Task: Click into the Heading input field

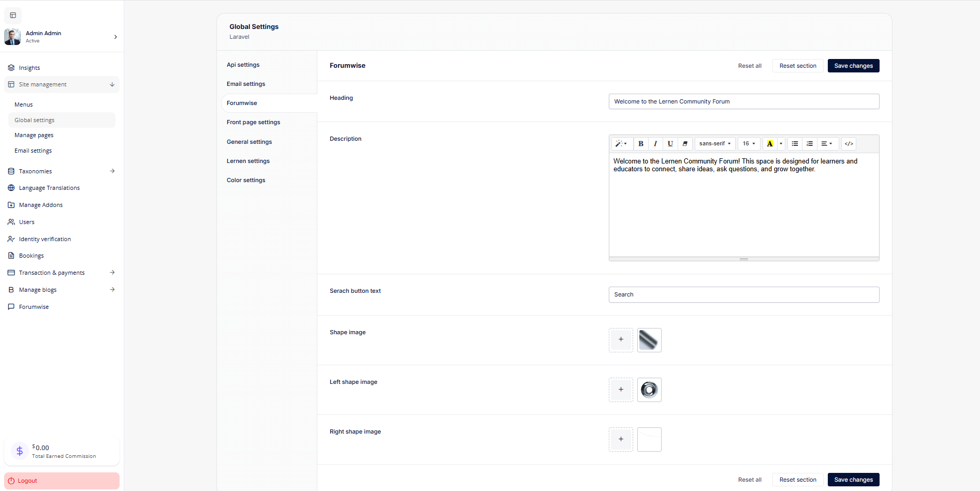Action: tap(743, 101)
